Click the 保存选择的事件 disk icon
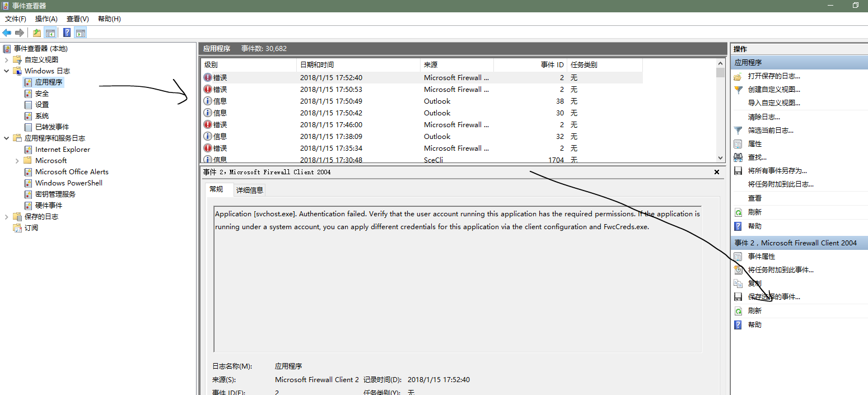This screenshot has width=868, height=395. (738, 297)
